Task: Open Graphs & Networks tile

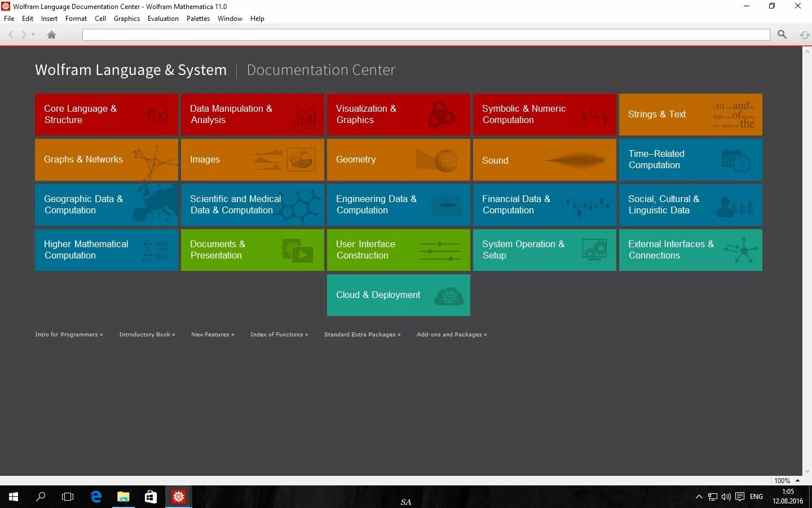Action: [107, 160]
